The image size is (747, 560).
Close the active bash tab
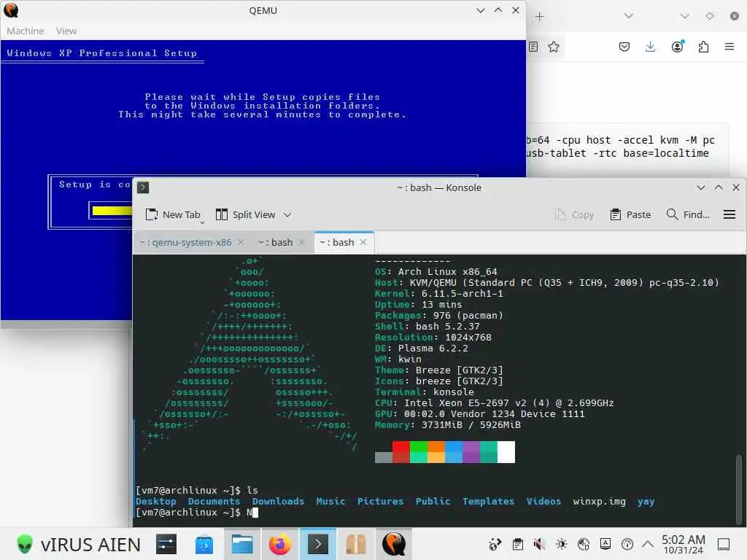point(363,242)
